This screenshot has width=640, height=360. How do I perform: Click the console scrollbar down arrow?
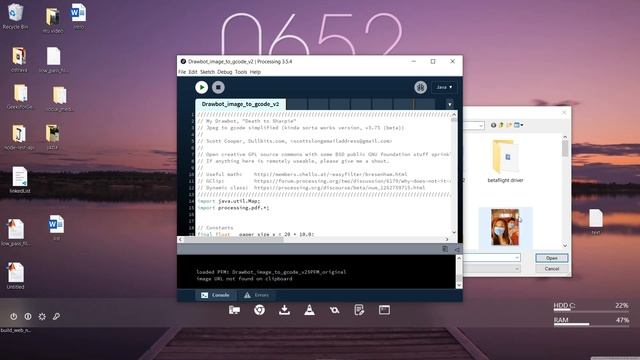coord(459,285)
